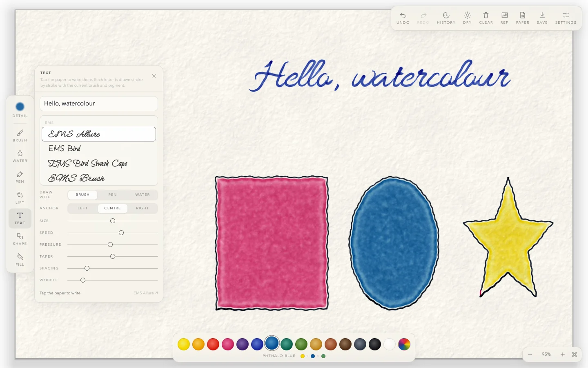The height and width of the screenshot is (368, 588).
Task: Close the Text panel
Action: click(154, 76)
